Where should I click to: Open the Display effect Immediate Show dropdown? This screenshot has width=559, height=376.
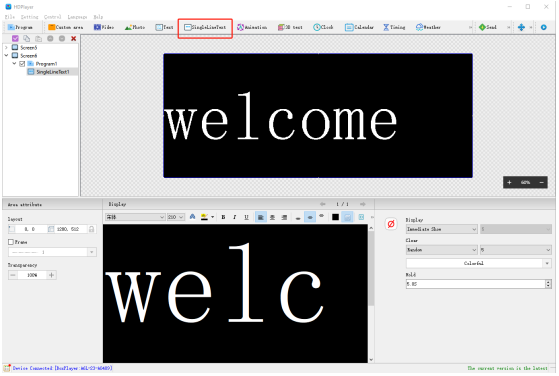point(441,229)
